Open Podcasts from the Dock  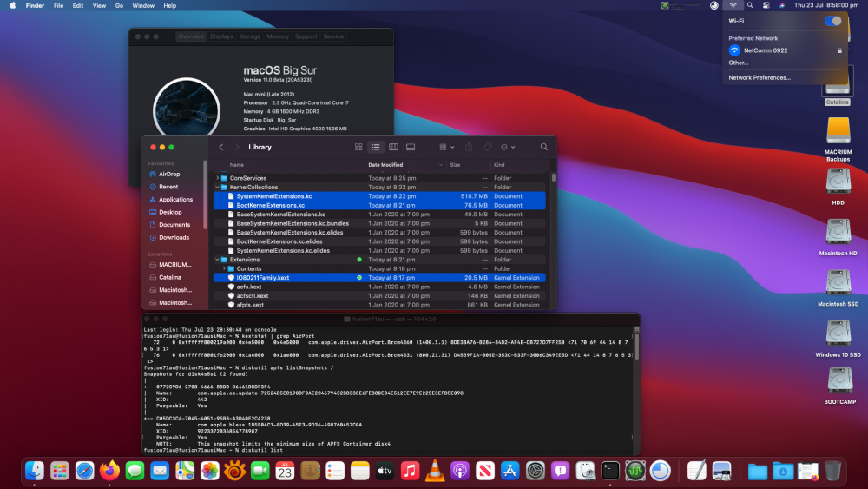pyautogui.click(x=460, y=471)
